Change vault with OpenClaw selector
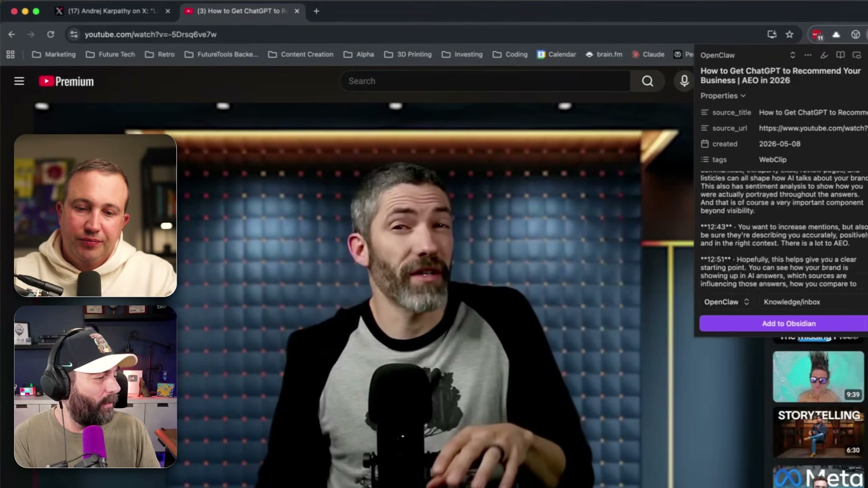The height and width of the screenshot is (488, 868). pyautogui.click(x=726, y=302)
